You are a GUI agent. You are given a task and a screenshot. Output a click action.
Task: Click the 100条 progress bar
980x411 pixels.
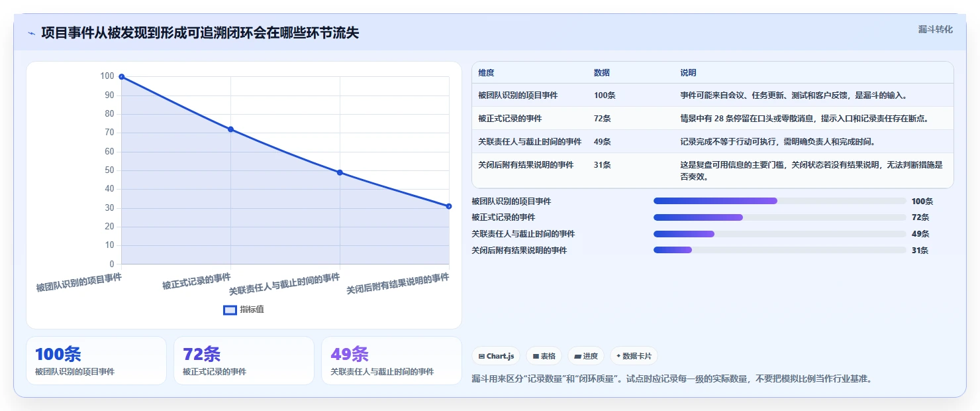779,201
